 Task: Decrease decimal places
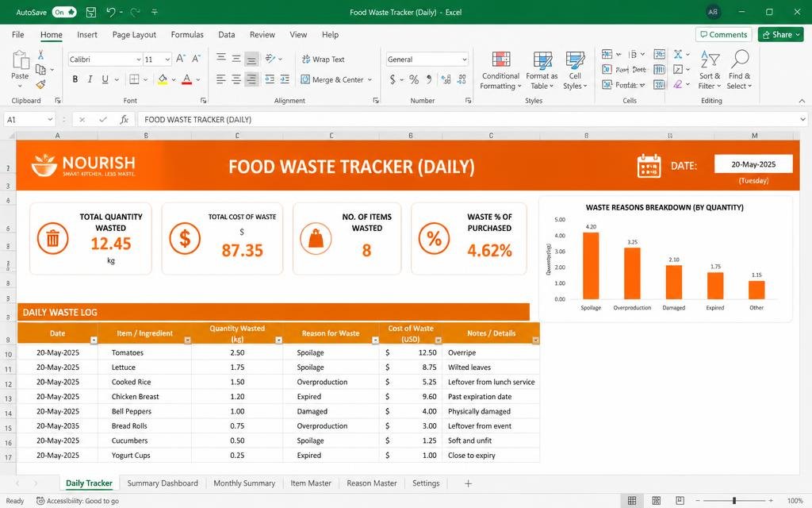point(462,79)
